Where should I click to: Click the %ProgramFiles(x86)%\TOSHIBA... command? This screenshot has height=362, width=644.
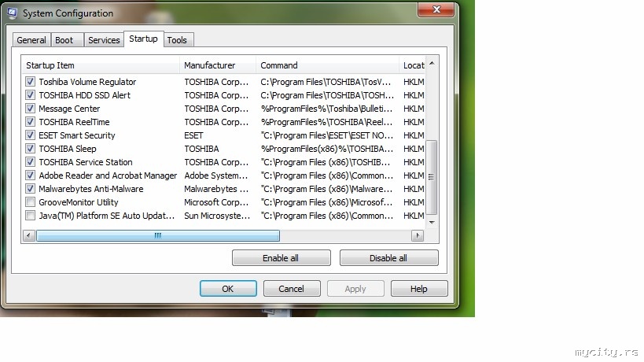point(327,149)
